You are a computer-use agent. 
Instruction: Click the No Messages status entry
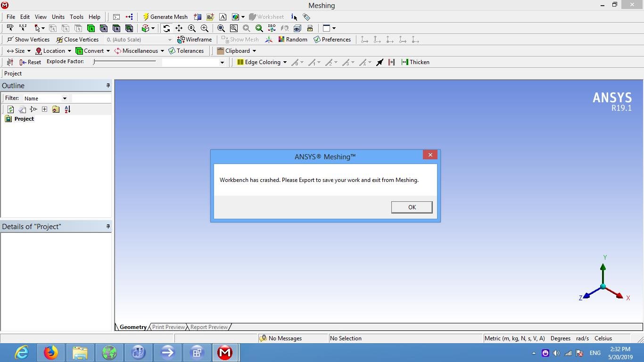tap(281, 338)
